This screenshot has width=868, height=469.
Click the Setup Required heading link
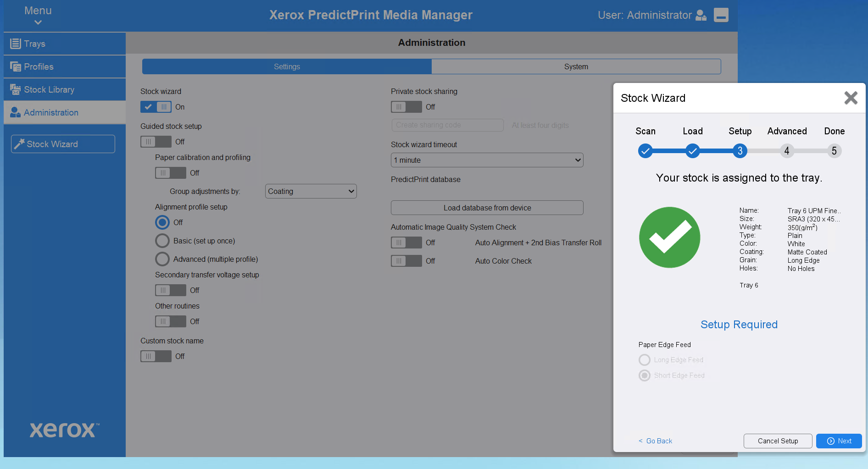[x=739, y=325]
